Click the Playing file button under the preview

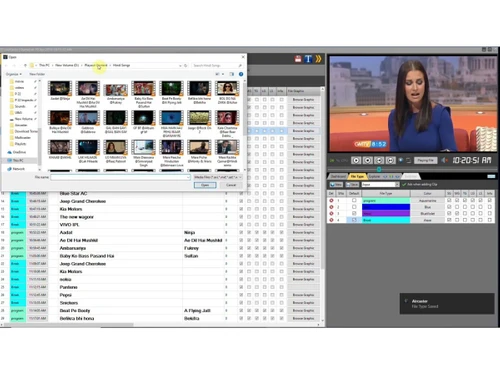425,160
